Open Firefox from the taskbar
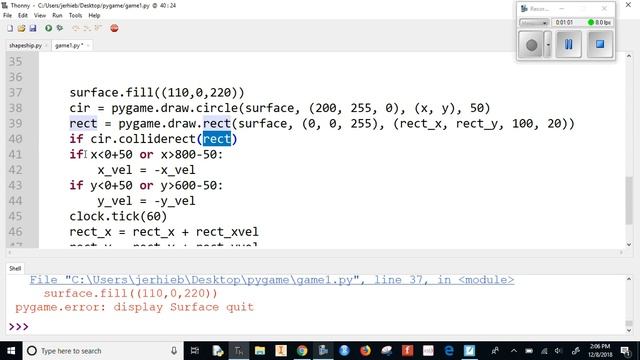The height and width of the screenshot is (360, 640). point(365,351)
